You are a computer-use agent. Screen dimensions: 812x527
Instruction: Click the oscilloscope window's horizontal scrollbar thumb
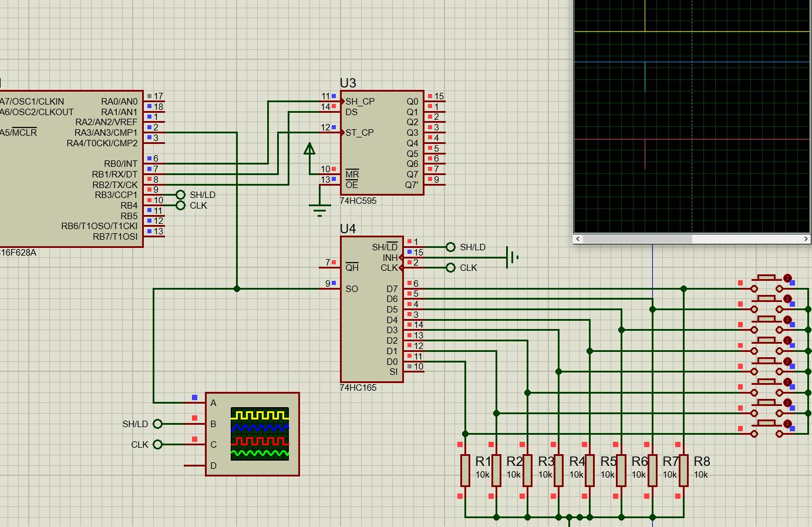638,239
